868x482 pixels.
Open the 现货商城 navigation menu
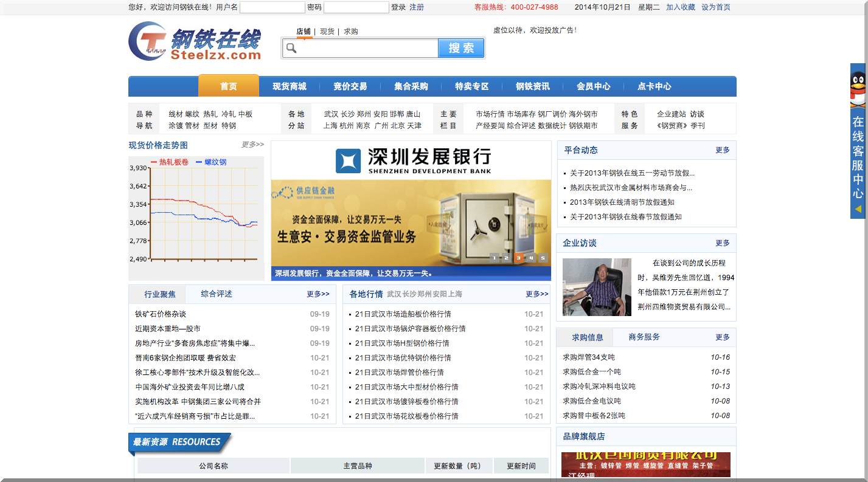tap(290, 86)
